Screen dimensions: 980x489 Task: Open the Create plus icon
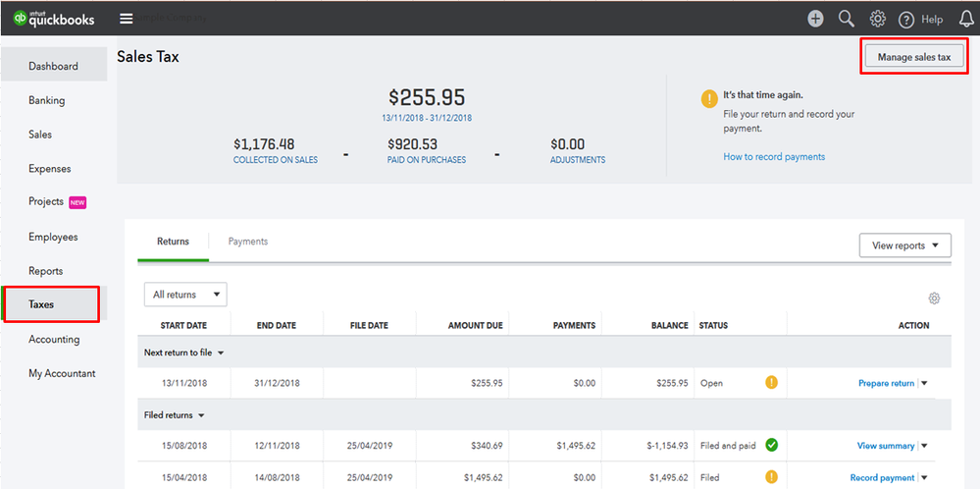click(815, 20)
